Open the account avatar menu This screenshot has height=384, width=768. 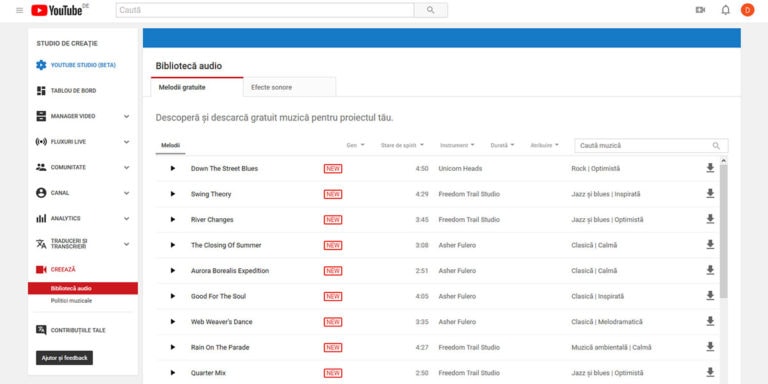click(x=747, y=10)
